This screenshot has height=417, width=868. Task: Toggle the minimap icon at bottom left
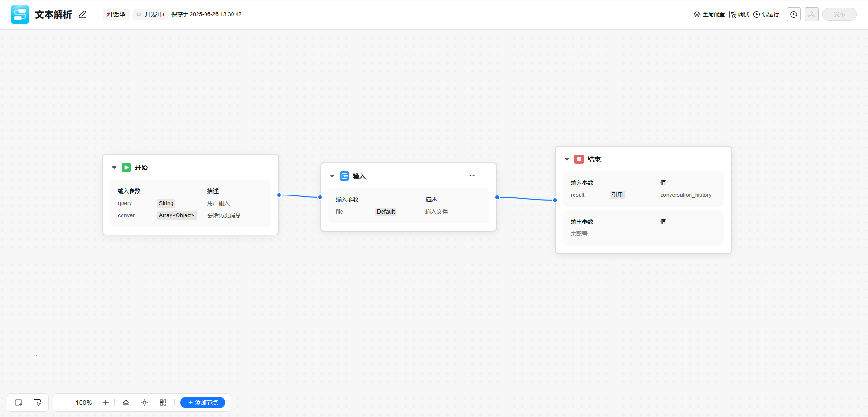pos(19,403)
